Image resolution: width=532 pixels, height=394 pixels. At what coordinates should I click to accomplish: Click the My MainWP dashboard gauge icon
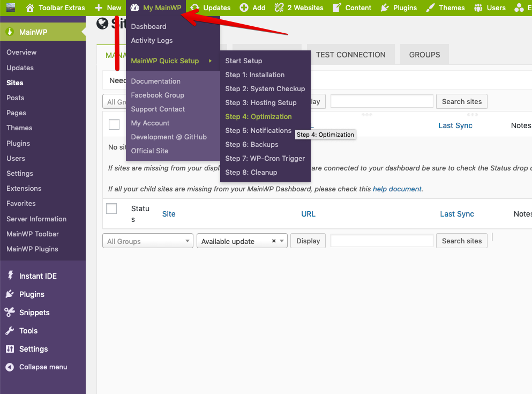pos(134,8)
